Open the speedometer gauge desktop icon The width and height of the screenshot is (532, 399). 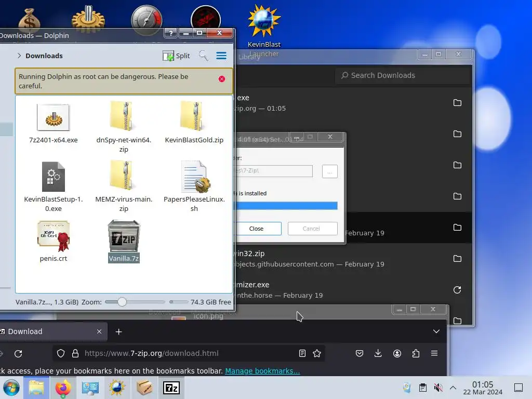[147, 20]
